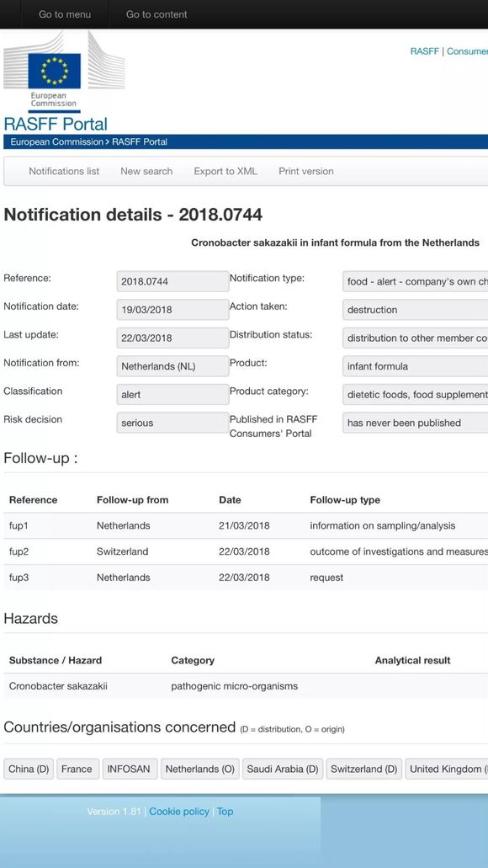
Task: Click the Top link in footer
Action: pos(225,811)
